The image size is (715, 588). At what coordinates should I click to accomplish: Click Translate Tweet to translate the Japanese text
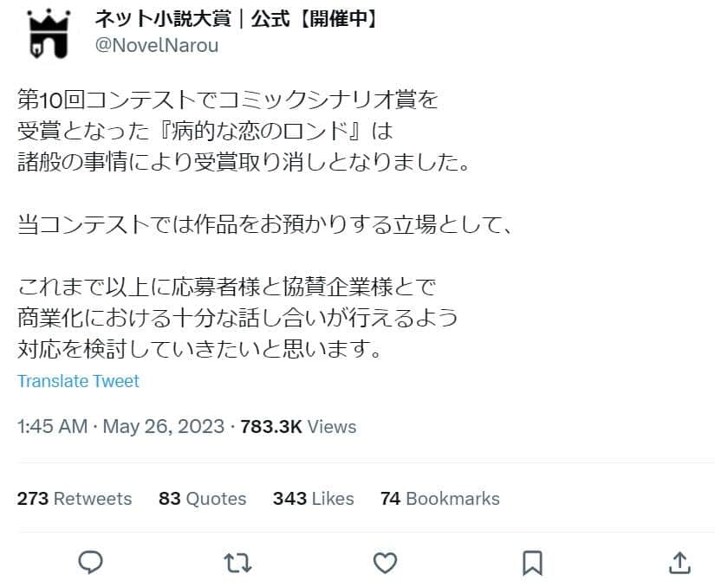pyautogui.click(x=78, y=381)
